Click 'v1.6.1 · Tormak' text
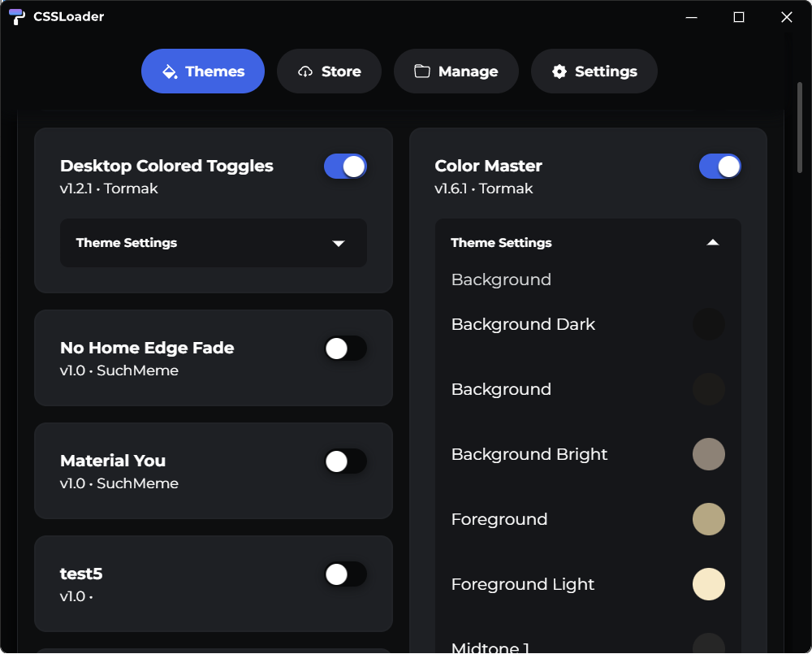Viewport: 812px width, 654px height. point(484,188)
